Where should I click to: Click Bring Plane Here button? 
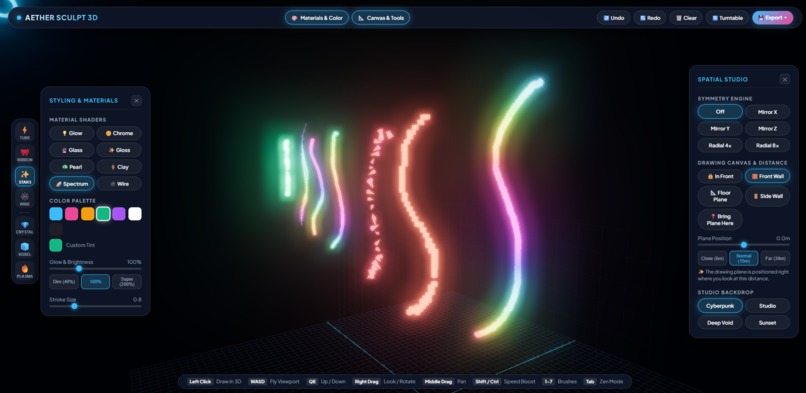(x=720, y=219)
